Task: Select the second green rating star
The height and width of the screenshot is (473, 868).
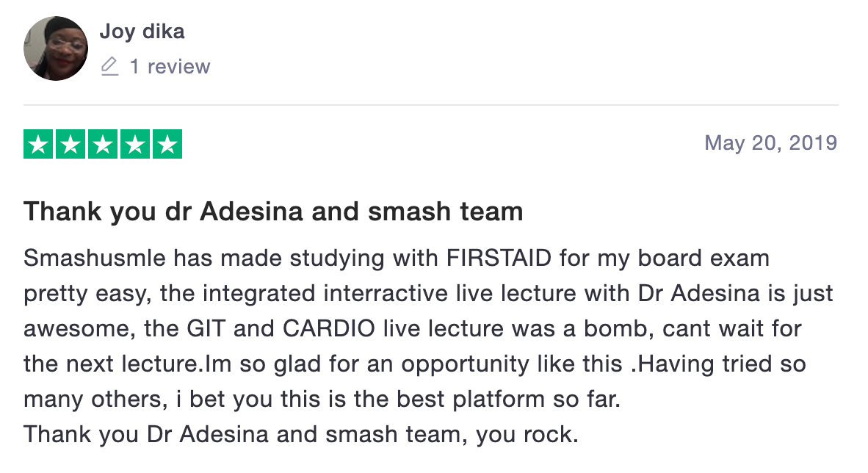Action: click(70, 144)
